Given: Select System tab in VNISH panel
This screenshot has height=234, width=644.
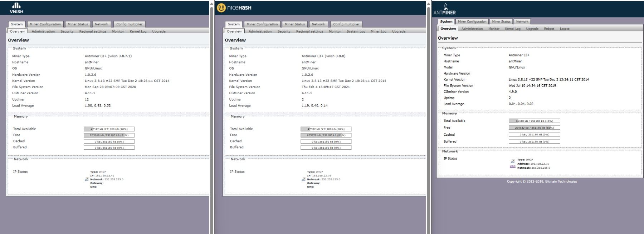Looking at the screenshot, I should tap(17, 24).
